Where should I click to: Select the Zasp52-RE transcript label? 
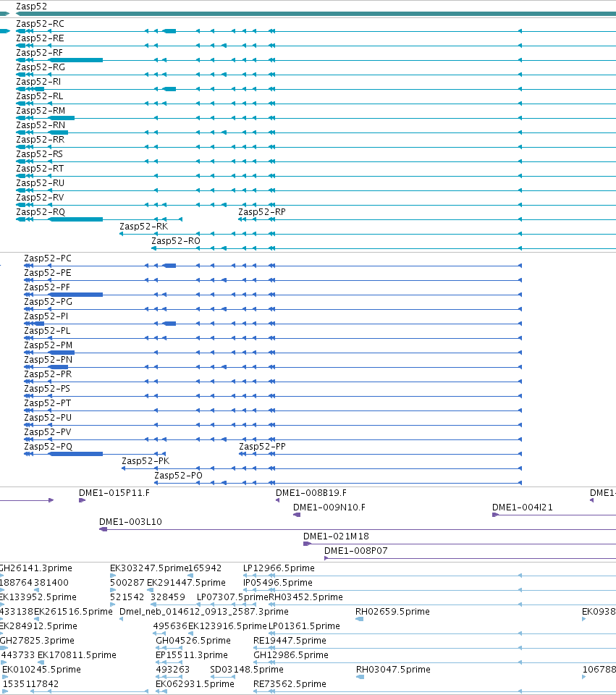(40, 38)
